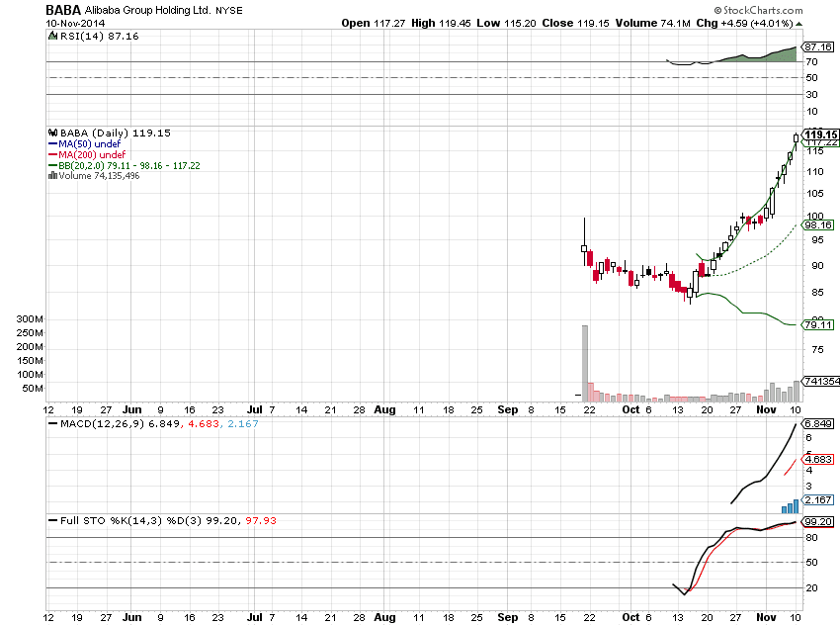Click the up arrow beside Chg +4.59
Image resolution: width=840 pixels, height=626 pixels.
798,24
